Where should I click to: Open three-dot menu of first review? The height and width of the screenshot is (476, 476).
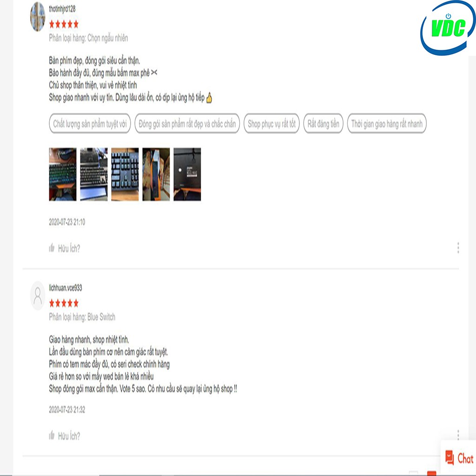click(458, 248)
